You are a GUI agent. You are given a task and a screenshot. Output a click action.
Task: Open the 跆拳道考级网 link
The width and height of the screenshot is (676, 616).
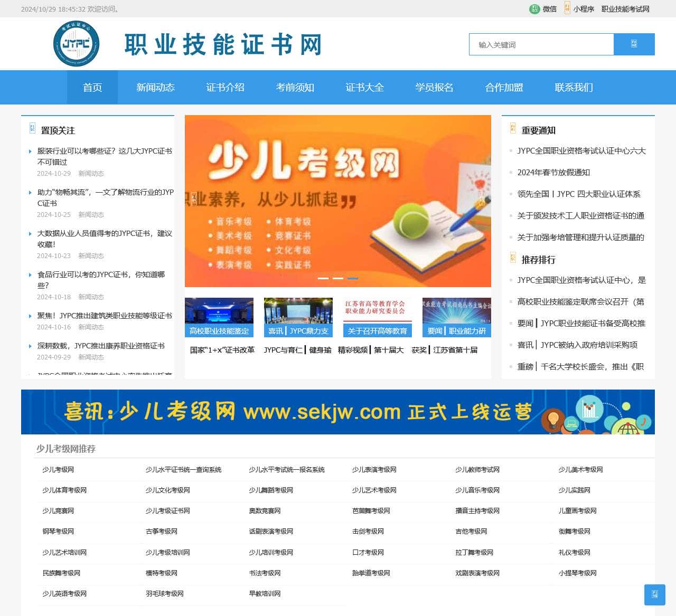click(x=371, y=573)
